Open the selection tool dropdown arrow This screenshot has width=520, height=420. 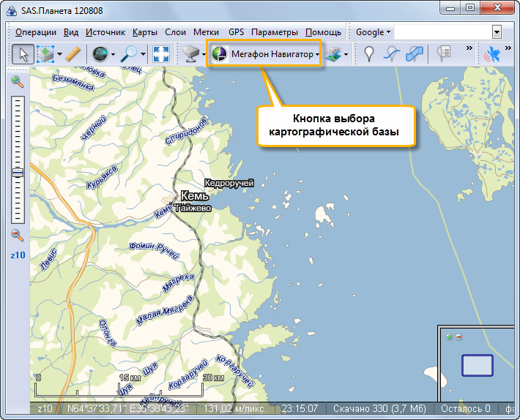click(59, 54)
